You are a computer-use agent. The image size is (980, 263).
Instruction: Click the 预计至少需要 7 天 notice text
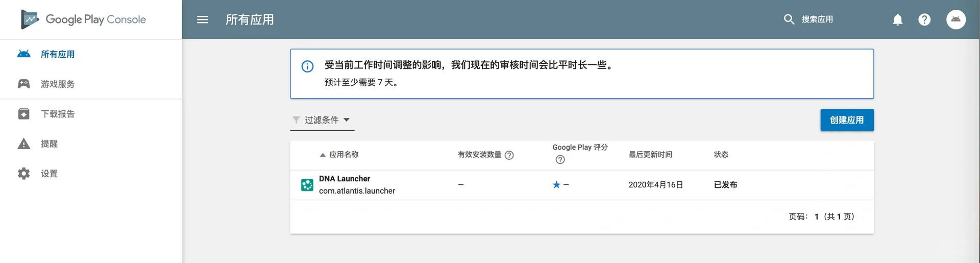tap(362, 82)
